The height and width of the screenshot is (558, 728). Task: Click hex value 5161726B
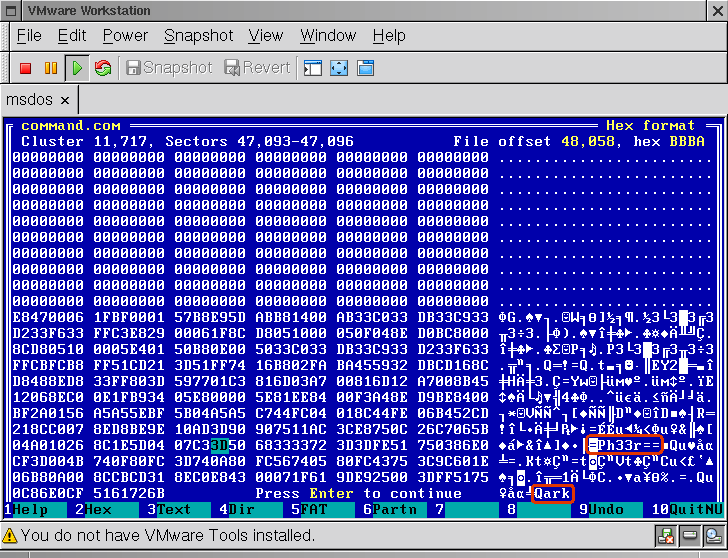click(129, 493)
